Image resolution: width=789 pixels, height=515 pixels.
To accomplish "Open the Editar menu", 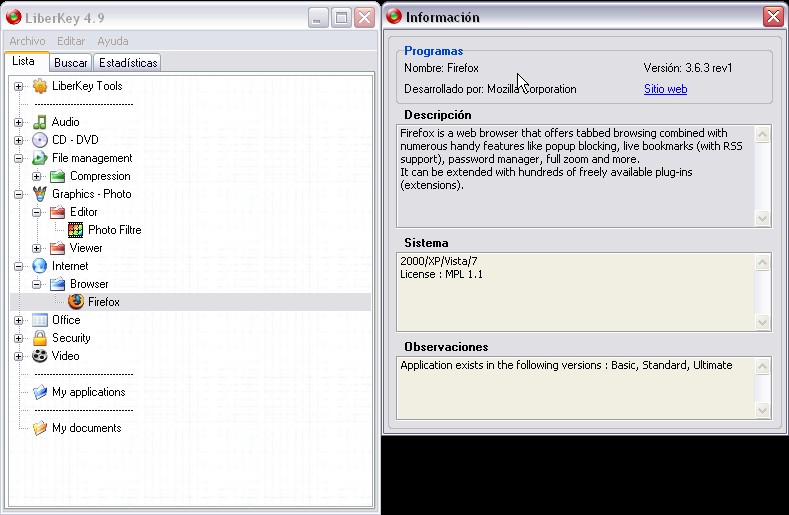I will 71,41.
